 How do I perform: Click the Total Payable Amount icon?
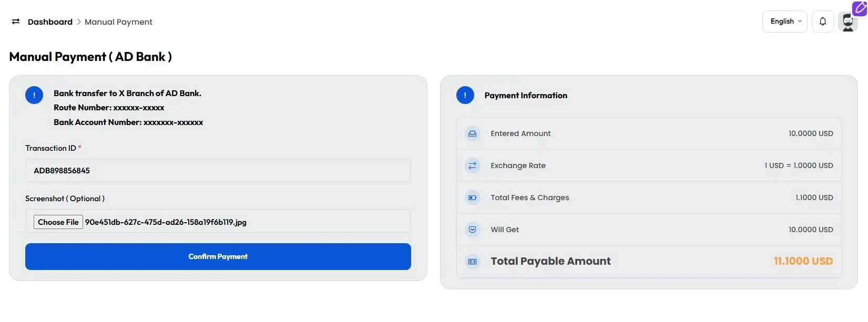pyautogui.click(x=473, y=261)
